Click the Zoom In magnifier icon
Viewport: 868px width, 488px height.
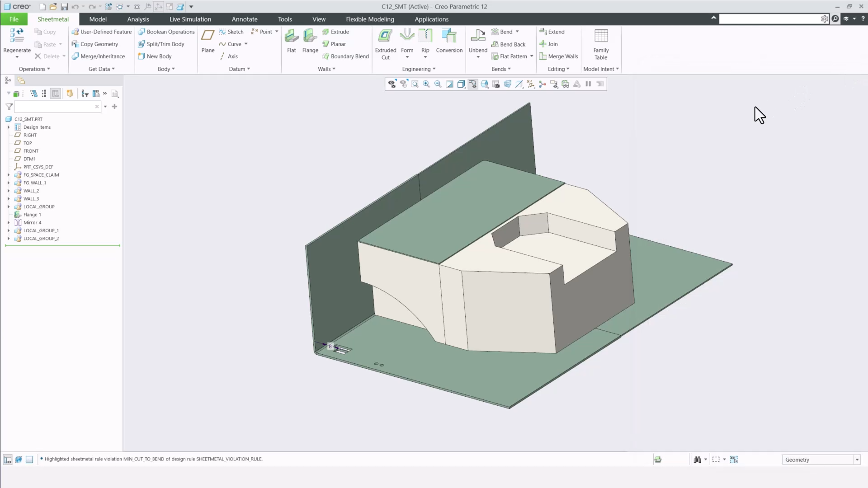point(426,84)
